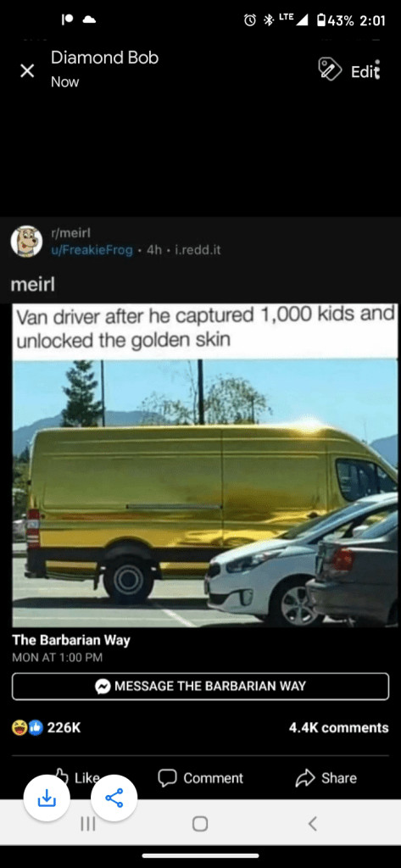This screenshot has width=401, height=868.
Task: Tap the Like thumbs-up button
Action: (x=77, y=777)
